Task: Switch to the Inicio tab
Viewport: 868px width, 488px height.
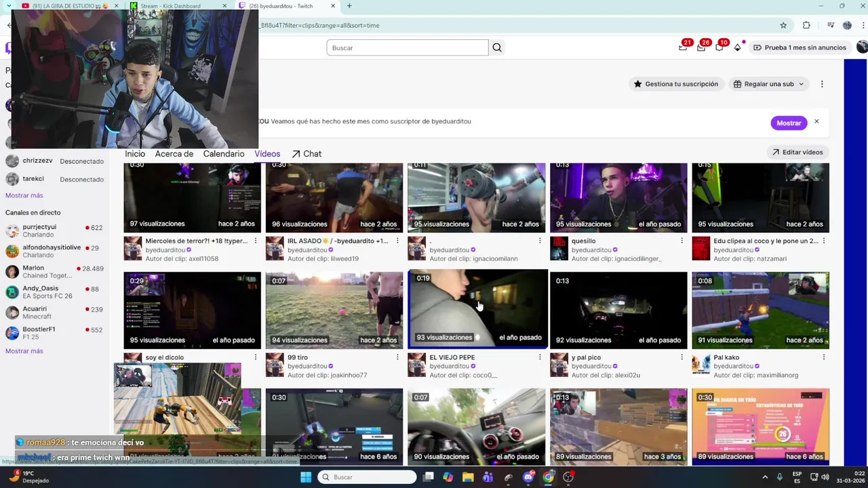Action: tap(135, 154)
